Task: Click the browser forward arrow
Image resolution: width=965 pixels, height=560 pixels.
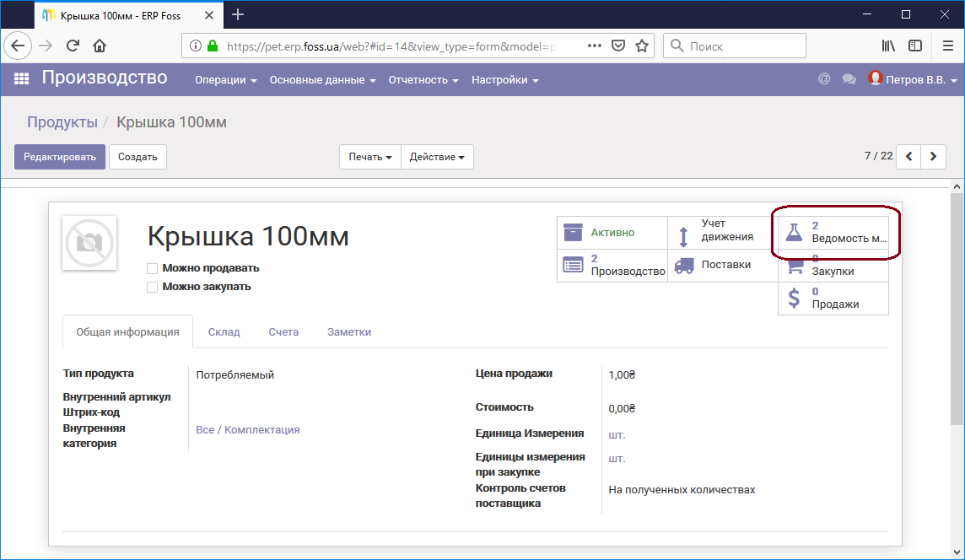Action: click(46, 46)
